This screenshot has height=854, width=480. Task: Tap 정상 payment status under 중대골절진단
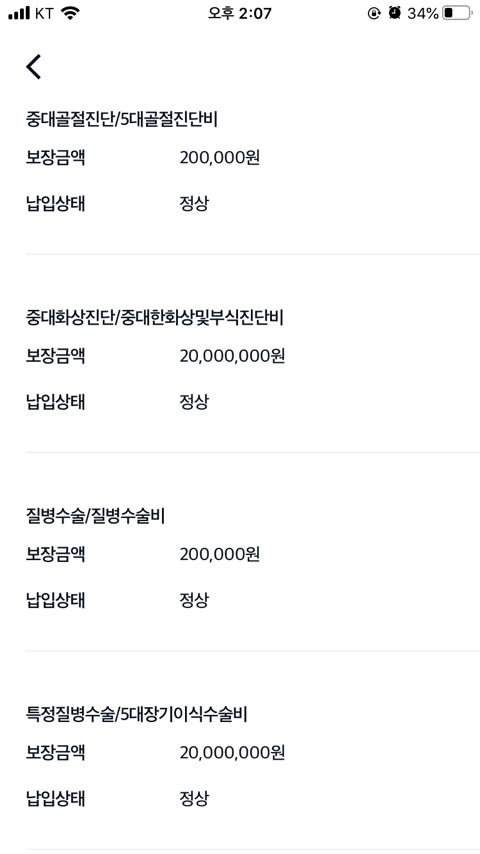click(x=195, y=204)
